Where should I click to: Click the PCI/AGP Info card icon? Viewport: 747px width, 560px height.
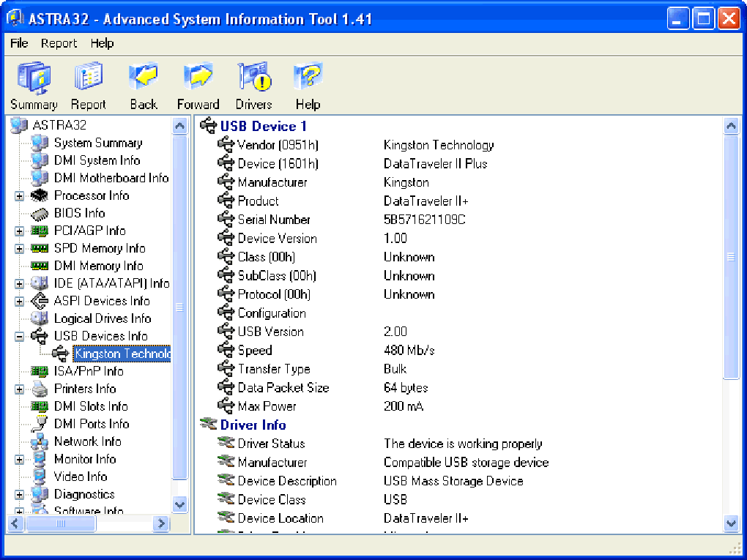point(40,231)
